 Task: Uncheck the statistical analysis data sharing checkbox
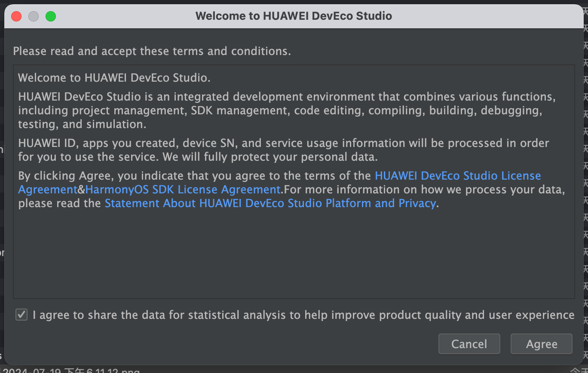pyautogui.click(x=21, y=315)
